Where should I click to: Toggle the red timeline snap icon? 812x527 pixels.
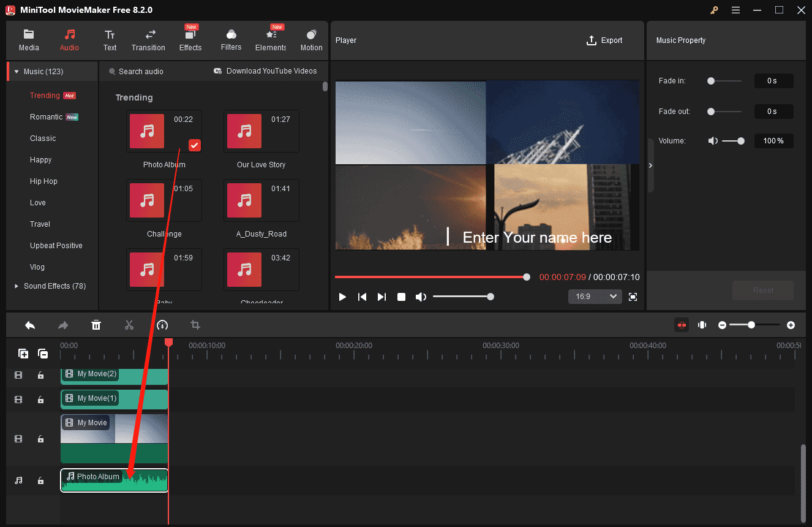click(x=682, y=325)
